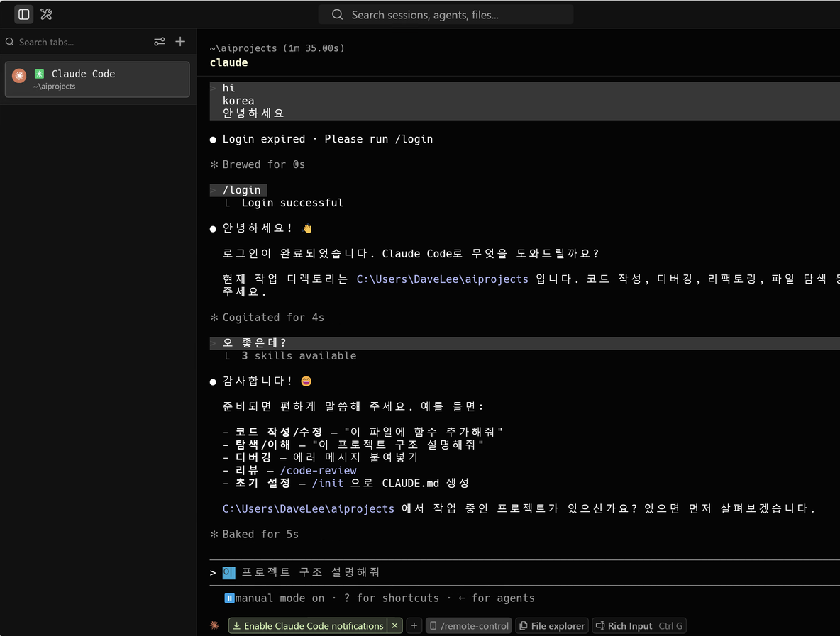Screen dimensions: 840x636
Task: Click the file icon on the File explorer button
Action: click(x=524, y=626)
